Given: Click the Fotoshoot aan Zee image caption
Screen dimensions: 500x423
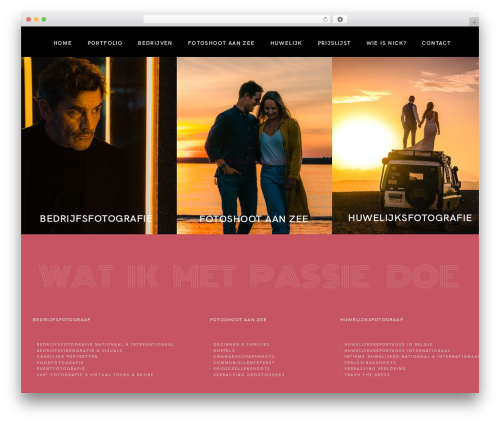Looking at the screenshot, I should (254, 219).
